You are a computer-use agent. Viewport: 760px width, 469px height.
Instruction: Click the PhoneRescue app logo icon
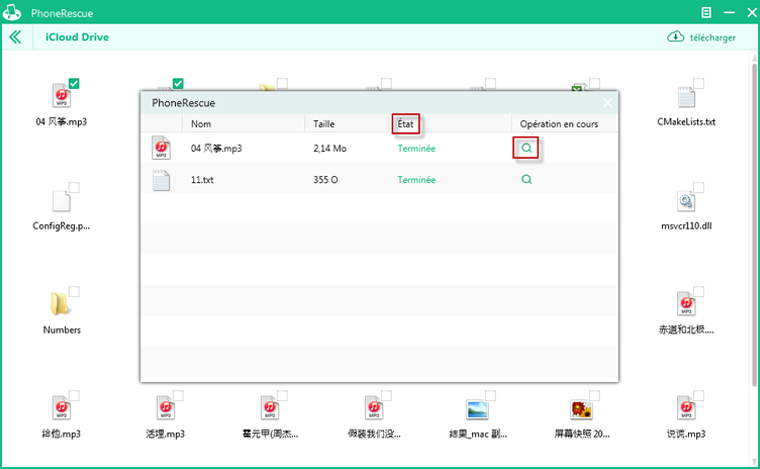point(12,13)
